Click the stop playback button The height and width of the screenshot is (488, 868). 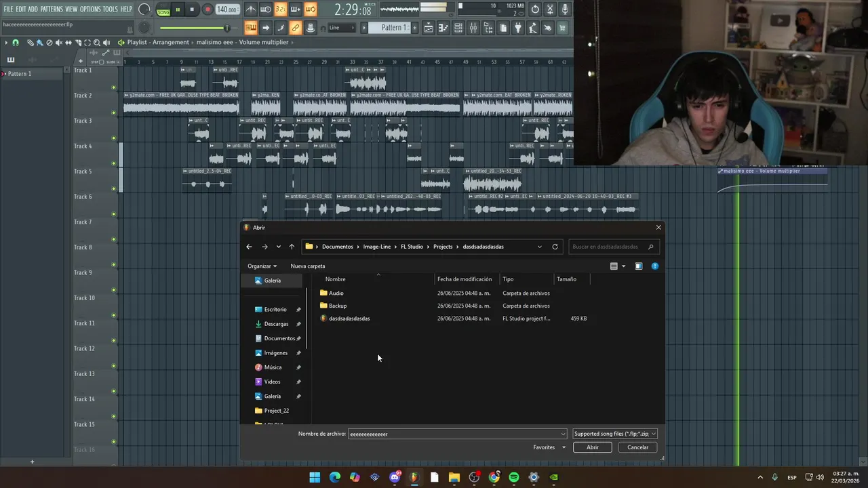tap(192, 10)
